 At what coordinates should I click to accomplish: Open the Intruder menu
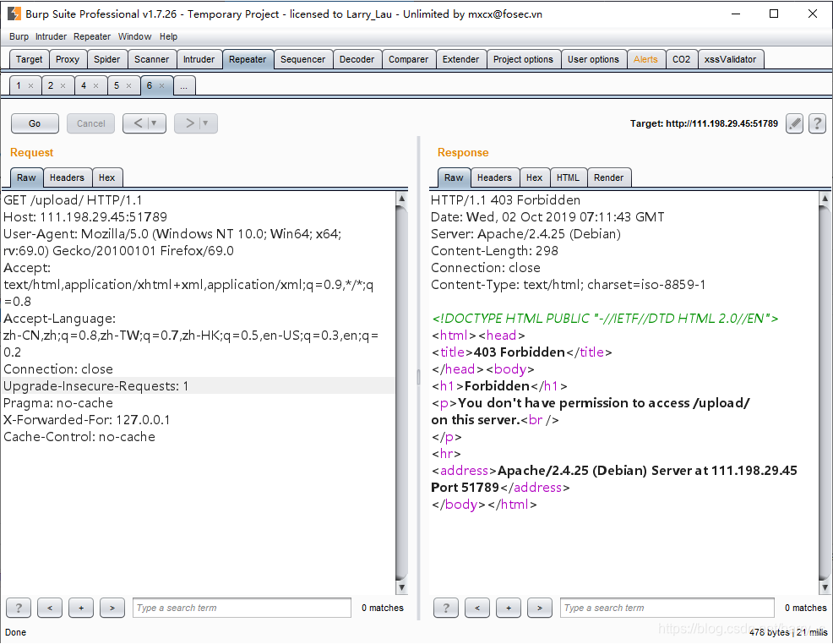point(51,36)
